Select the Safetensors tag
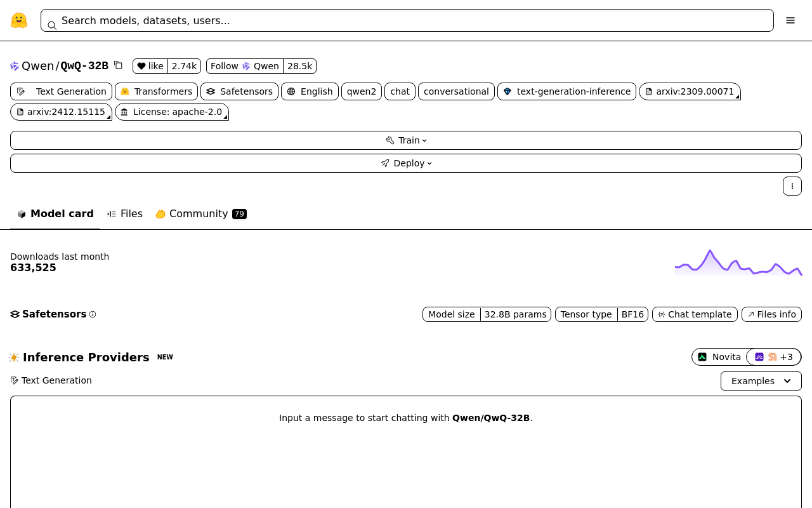Viewport: 812px width, 508px height. click(x=239, y=91)
